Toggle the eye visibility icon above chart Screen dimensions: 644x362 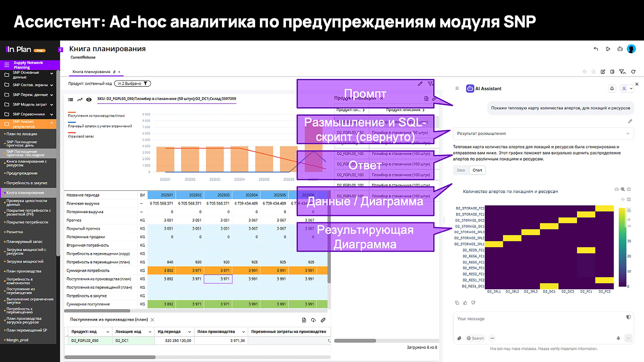coord(89,100)
